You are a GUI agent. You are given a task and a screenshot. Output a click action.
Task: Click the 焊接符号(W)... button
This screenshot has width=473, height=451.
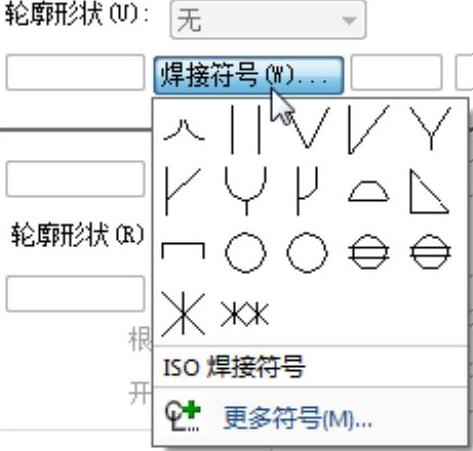tap(249, 75)
